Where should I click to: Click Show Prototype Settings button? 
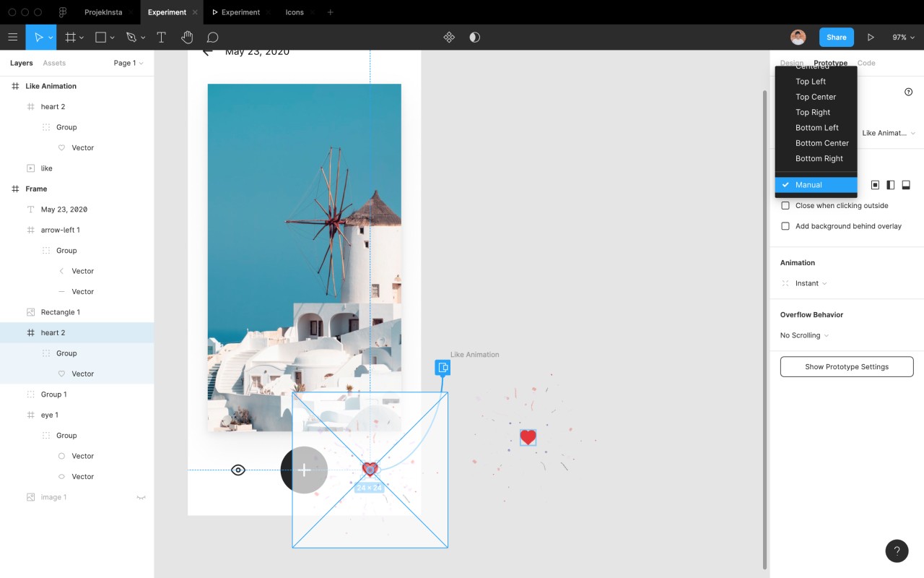coord(847,367)
